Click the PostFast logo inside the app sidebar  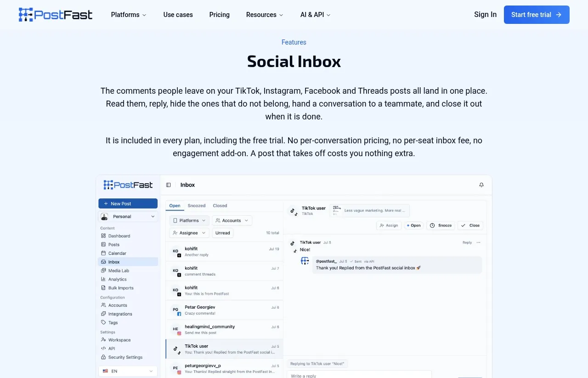128,185
